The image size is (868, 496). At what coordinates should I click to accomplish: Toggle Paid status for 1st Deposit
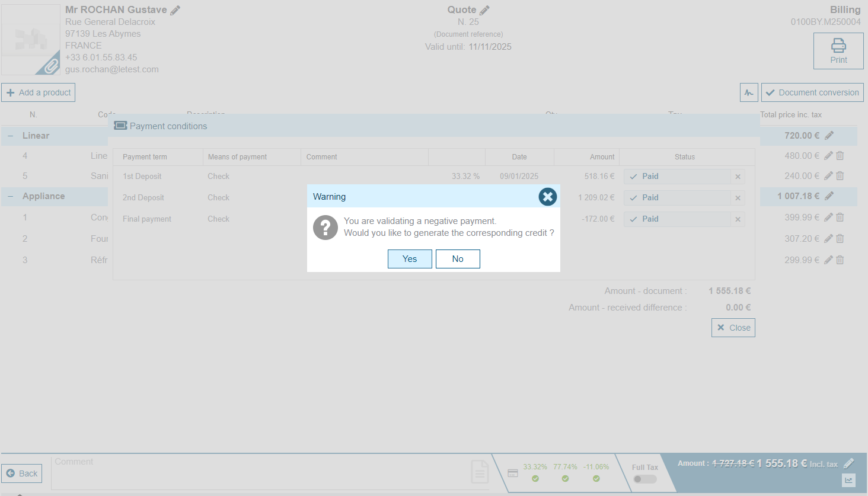[x=677, y=177]
